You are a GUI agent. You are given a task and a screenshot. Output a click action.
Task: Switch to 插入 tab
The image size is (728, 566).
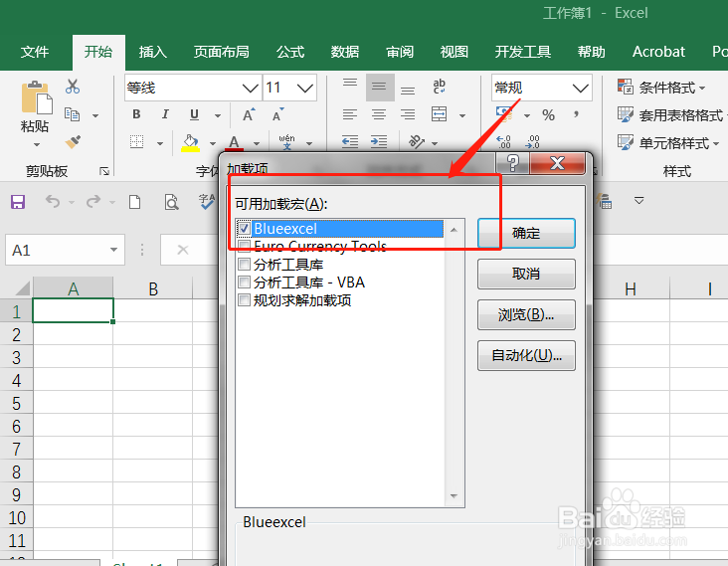tap(153, 52)
